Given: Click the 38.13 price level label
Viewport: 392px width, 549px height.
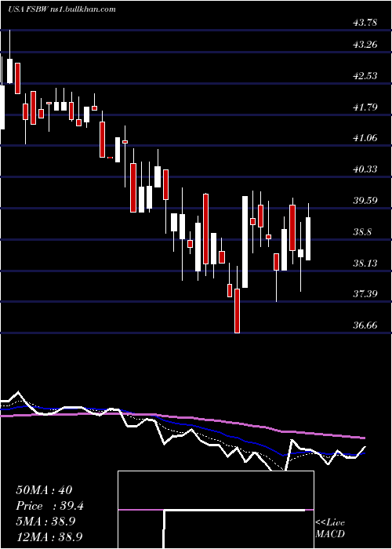Looking at the screenshot, I should pyautogui.click(x=365, y=263).
